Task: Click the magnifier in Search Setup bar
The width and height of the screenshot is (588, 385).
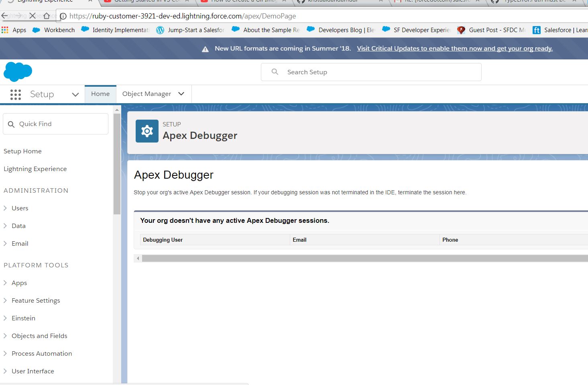Action: click(275, 72)
